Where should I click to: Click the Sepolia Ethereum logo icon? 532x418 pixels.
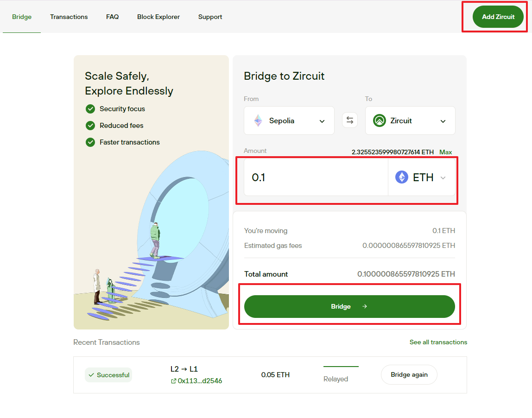pos(258,120)
